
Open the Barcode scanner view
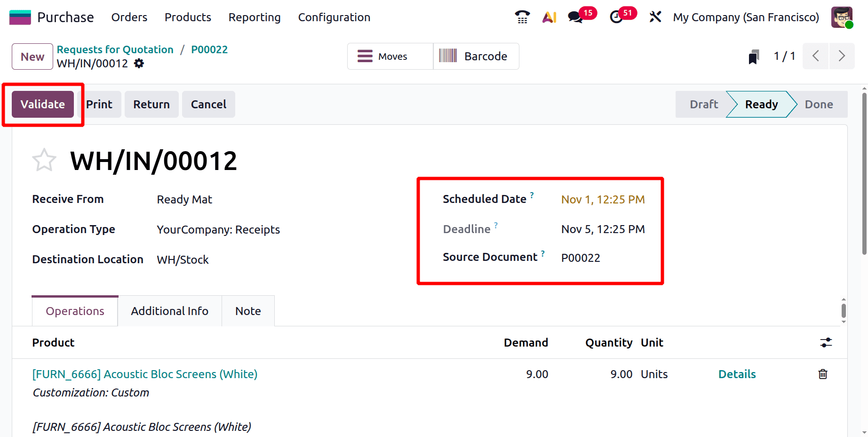click(476, 56)
